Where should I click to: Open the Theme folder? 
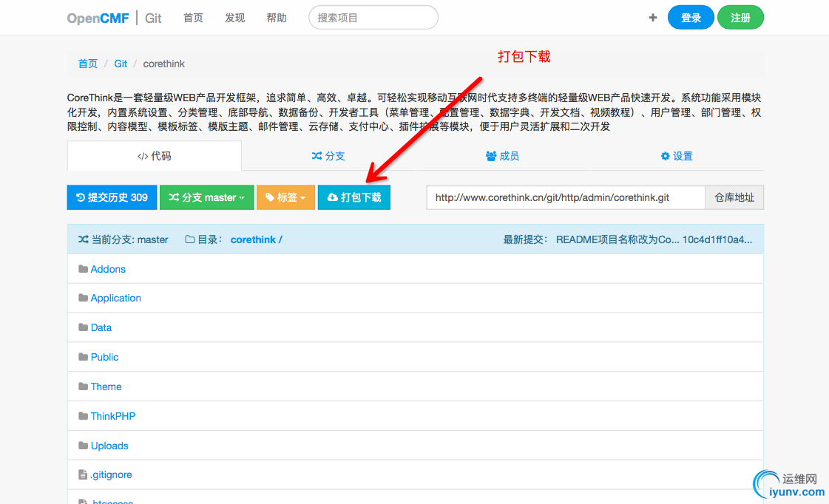coord(106,386)
